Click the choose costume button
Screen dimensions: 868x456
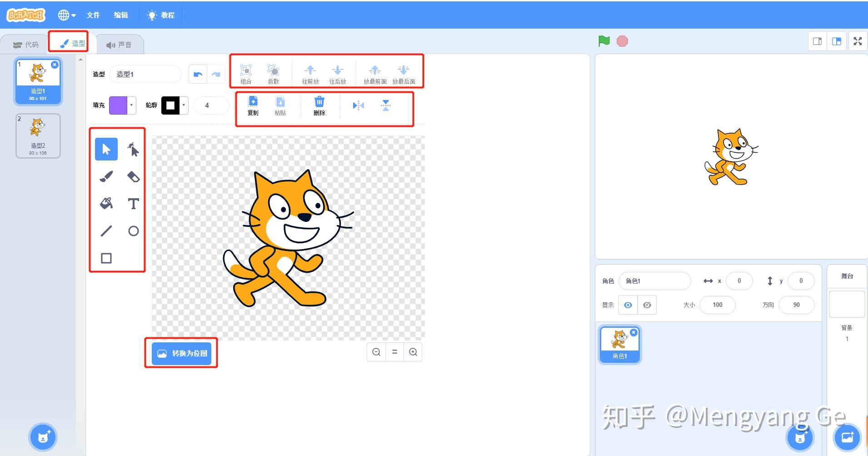(x=43, y=437)
